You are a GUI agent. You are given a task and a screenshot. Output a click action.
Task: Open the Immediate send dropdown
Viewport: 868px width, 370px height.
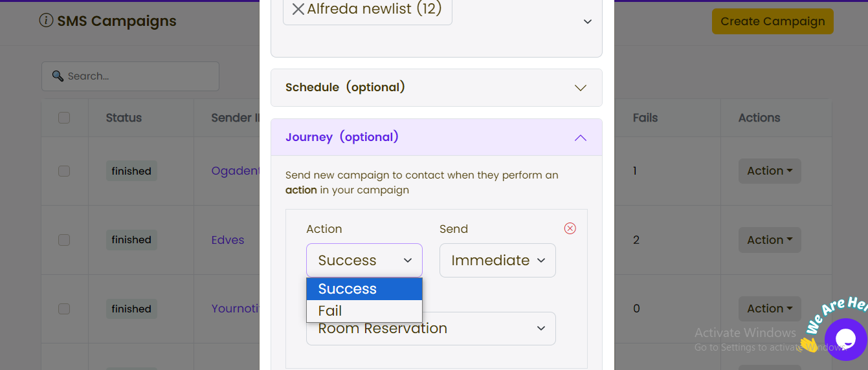(x=497, y=260)
